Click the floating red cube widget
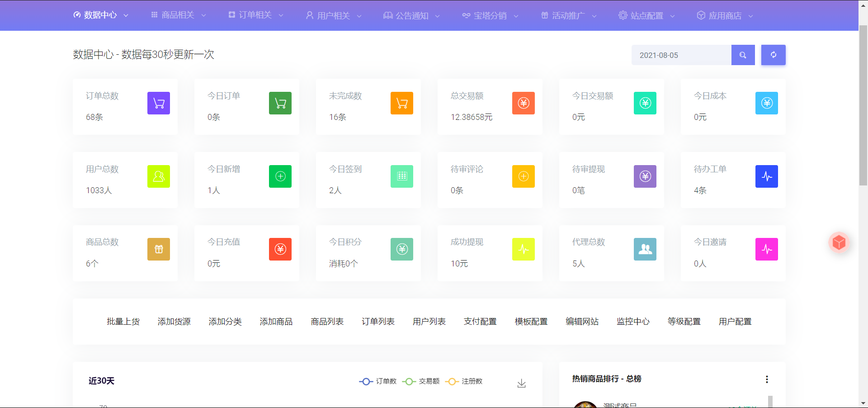 click(x=839, y=242)
